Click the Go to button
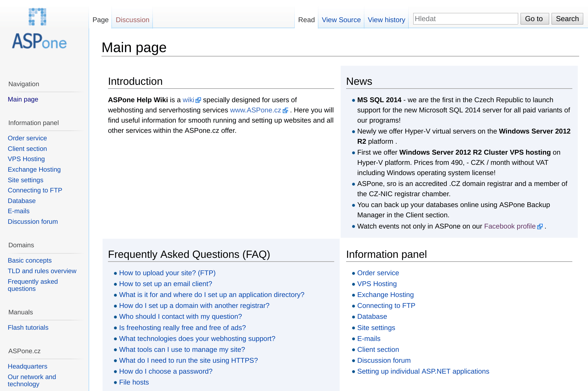The height and width of the screenshot is (391, 588). pyautogui.click(x=535, y=19)
